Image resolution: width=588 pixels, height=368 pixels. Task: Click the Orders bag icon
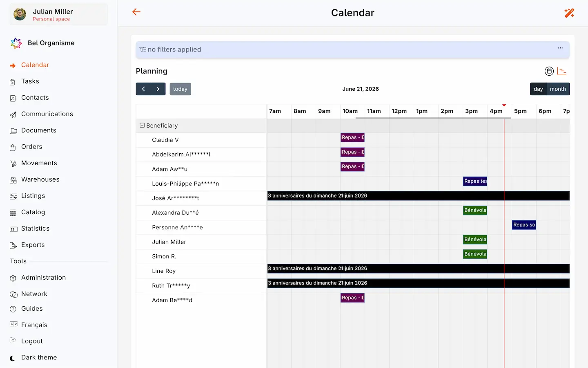13,147
